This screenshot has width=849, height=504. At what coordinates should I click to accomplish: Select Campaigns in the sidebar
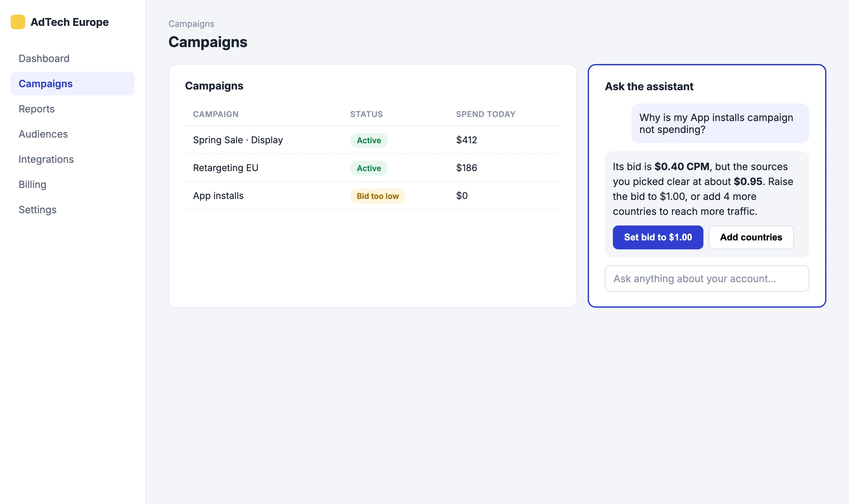(x=72, y=84)
